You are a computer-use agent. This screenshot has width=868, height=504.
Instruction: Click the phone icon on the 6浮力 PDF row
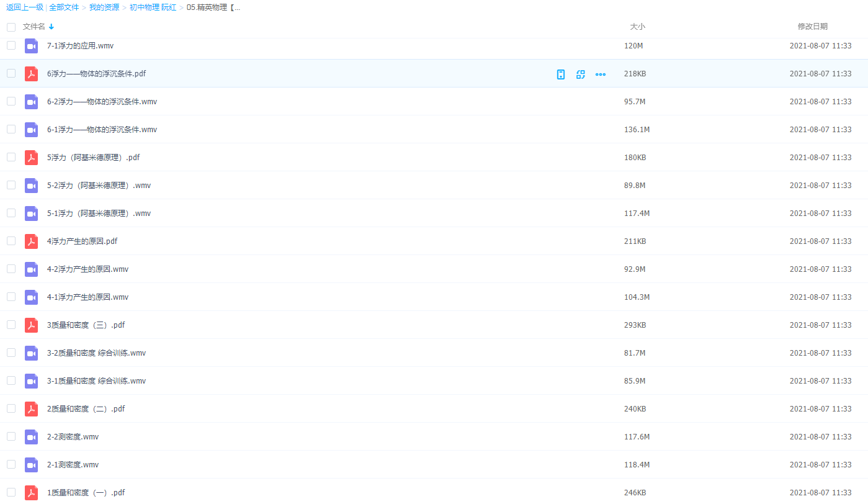(x=561, y=74)
